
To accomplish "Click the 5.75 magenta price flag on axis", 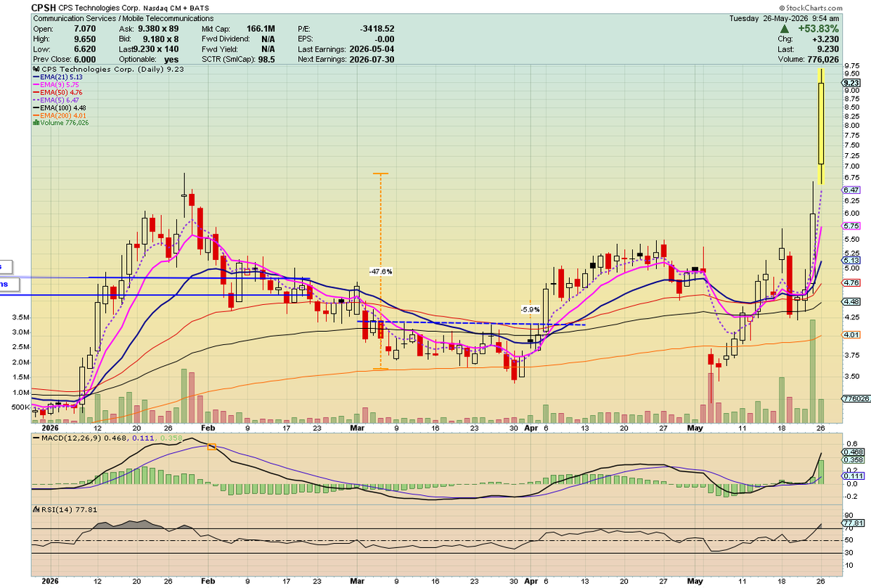I will (x=851, y=226).
